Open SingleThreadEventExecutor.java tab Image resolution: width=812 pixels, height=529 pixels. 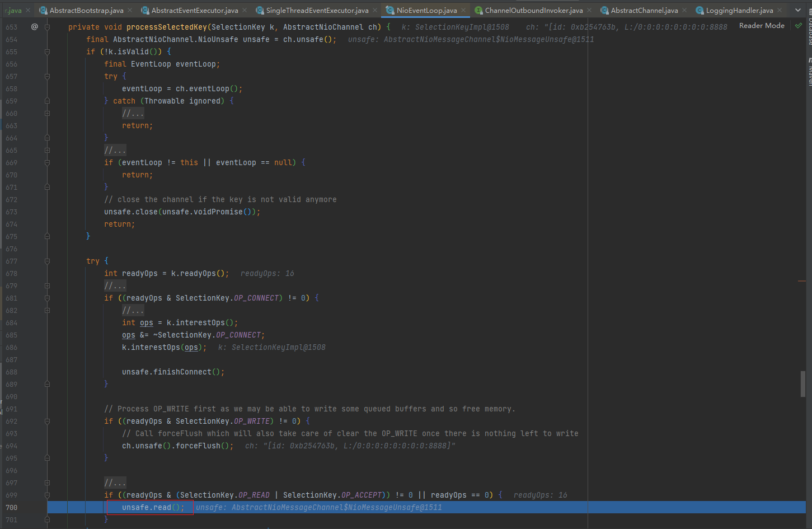pos(317,10)
